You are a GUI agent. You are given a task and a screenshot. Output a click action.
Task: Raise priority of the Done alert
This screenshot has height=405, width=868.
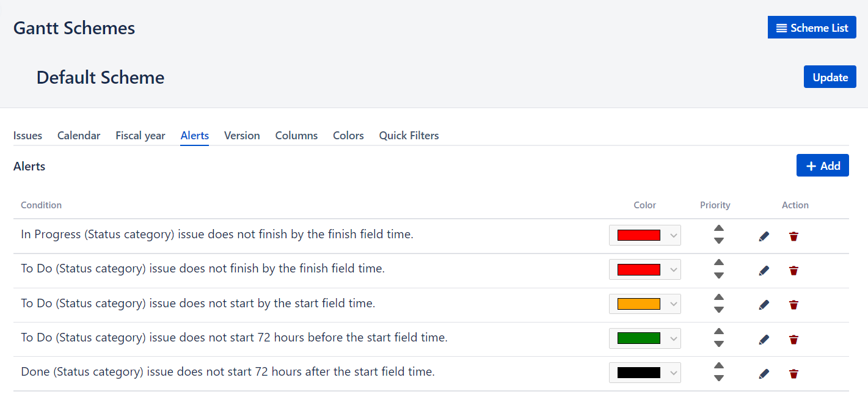(719, 366)
